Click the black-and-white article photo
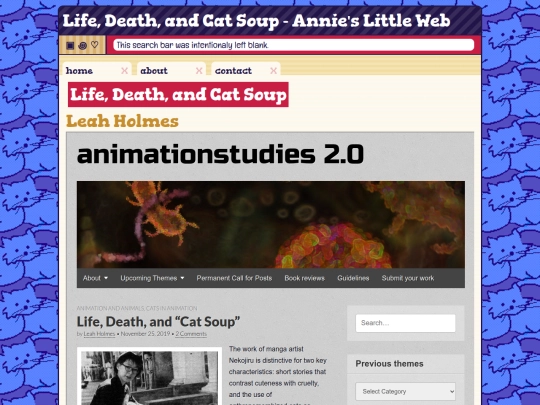The width and height of the screenshot is (540, 405). tap(149, 376)
